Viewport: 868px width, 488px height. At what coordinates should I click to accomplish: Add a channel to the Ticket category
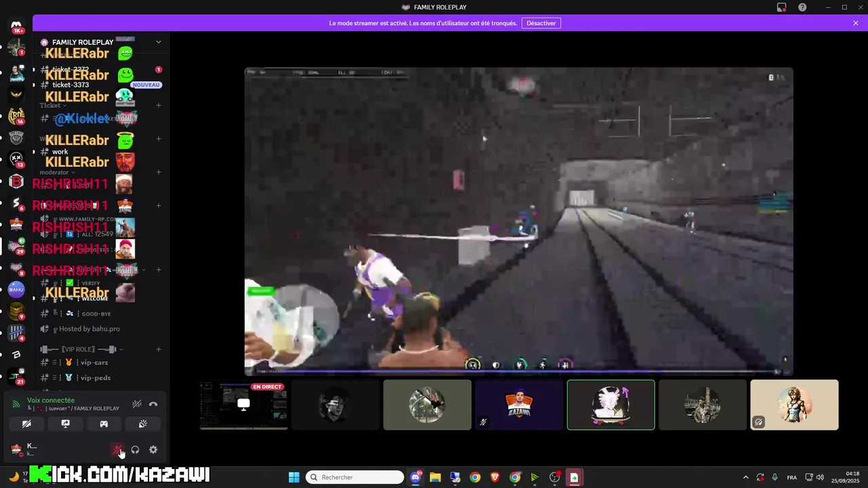(x=159, y=105)
